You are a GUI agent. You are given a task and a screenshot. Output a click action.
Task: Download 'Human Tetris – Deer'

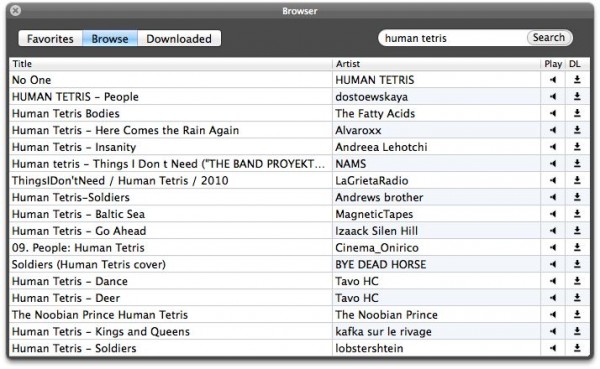(x=577, y=298)
